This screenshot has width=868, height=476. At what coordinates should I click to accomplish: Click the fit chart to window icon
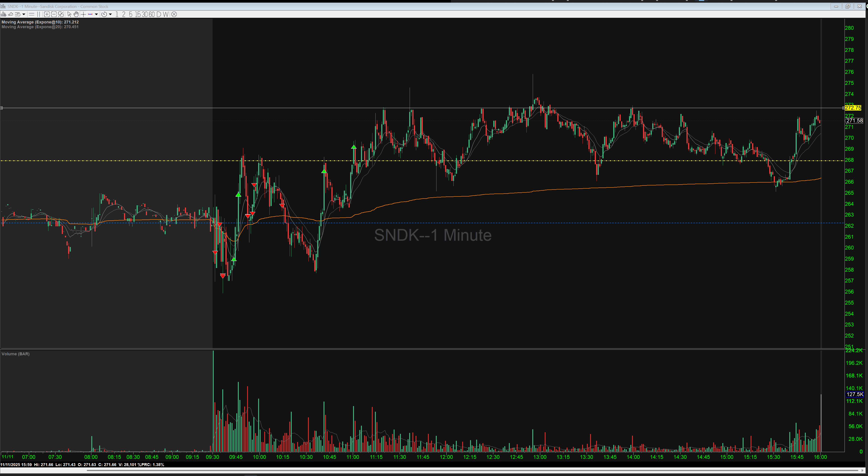click(x=61, y=14)
